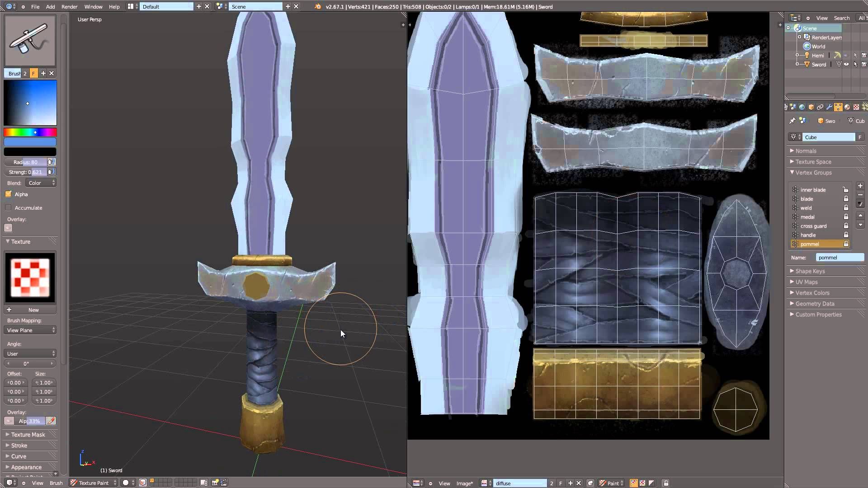Click the New texture button
Image resolution: width=868 pixels, height=488 pixels.
(33, 310)
